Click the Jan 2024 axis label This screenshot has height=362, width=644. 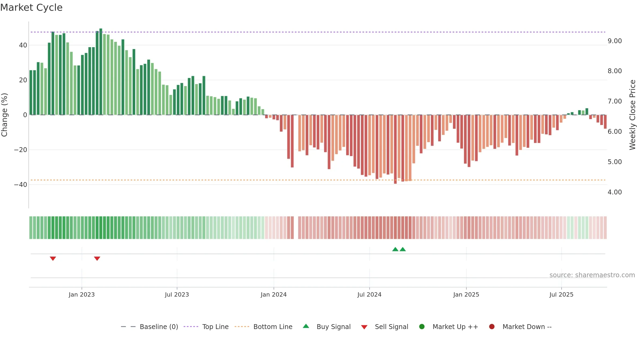274,295
